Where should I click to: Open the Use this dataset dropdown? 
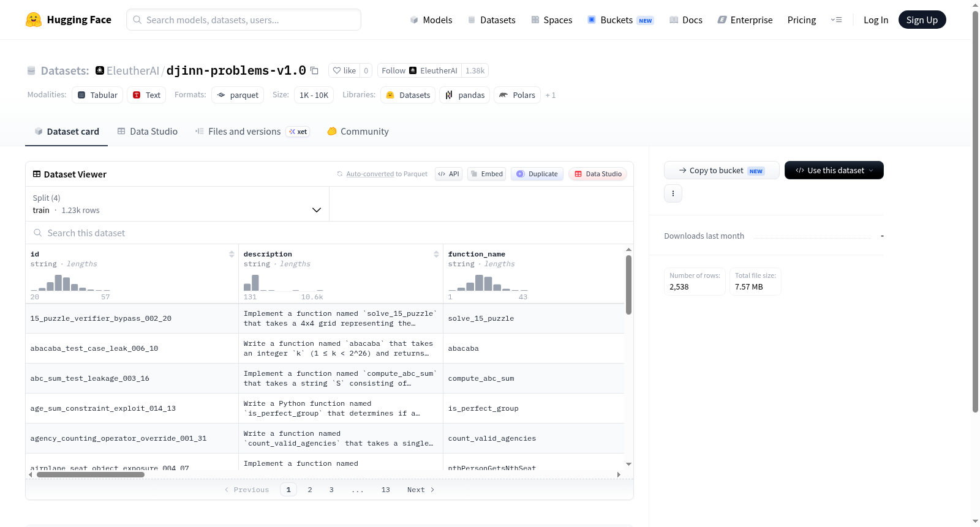834,170
